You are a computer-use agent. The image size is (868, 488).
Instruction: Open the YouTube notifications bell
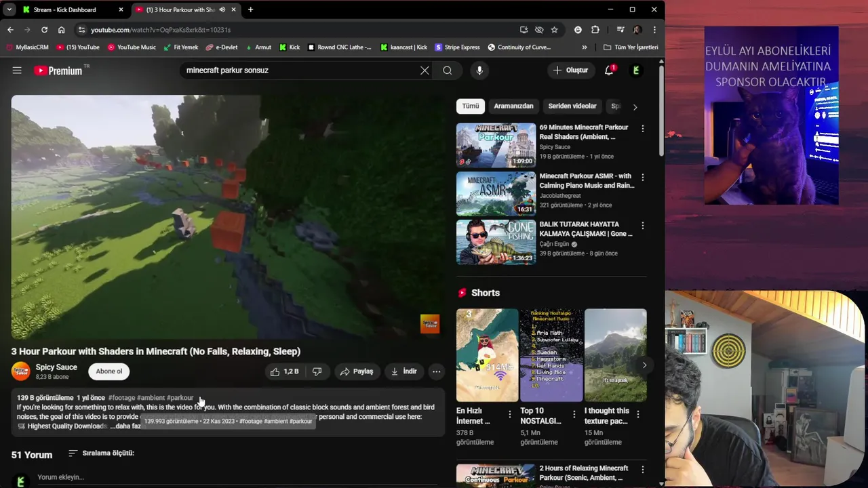609,70
